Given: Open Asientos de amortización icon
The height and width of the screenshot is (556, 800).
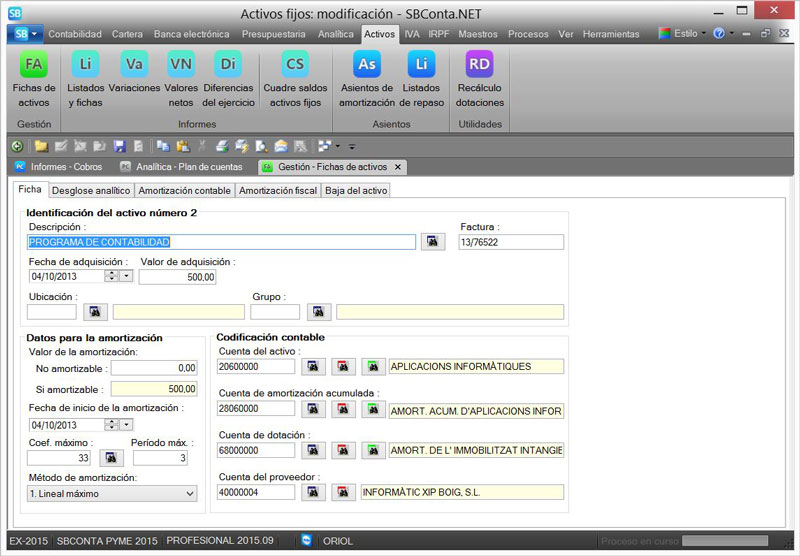Looking at the screenshot, I should coord(367,66).
